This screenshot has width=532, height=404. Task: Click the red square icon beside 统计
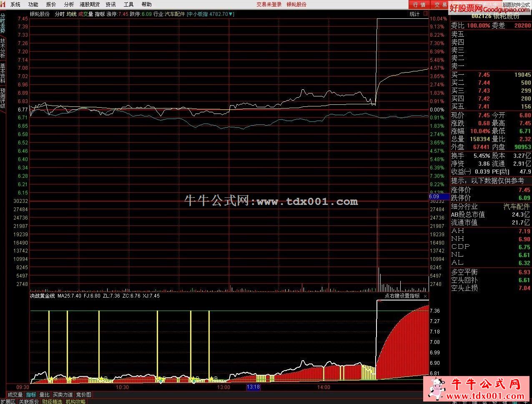pyautogui.click(x=426, y=14)
